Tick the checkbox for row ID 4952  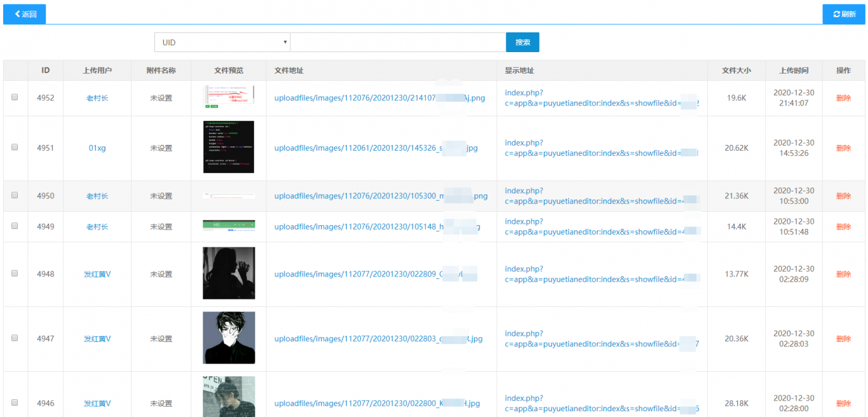click(x=15, y=98)
